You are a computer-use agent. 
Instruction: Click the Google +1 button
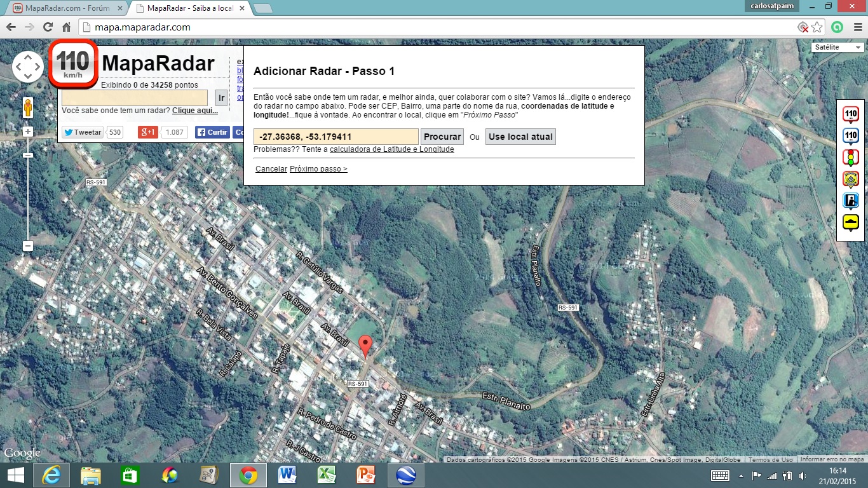[148, 132]
